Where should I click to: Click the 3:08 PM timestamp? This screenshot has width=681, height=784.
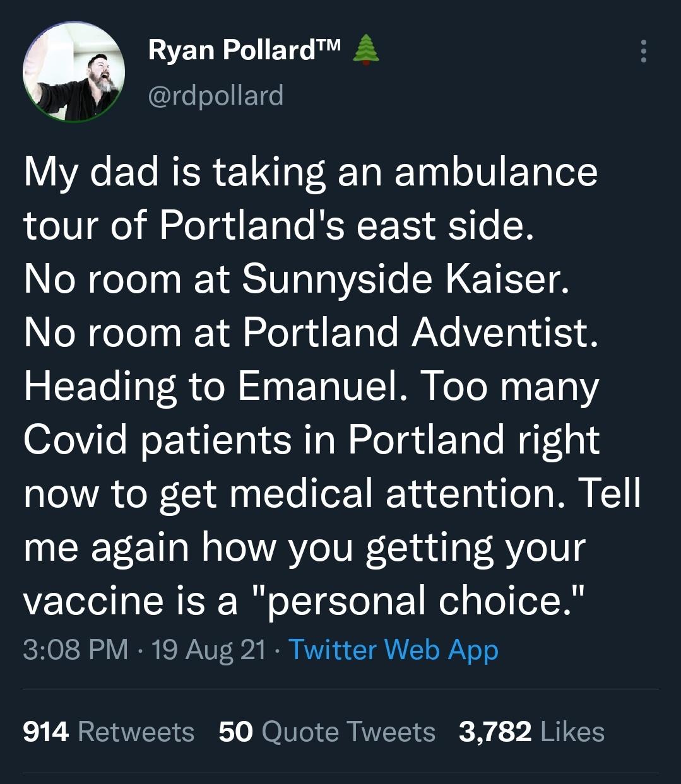[74, 651]
